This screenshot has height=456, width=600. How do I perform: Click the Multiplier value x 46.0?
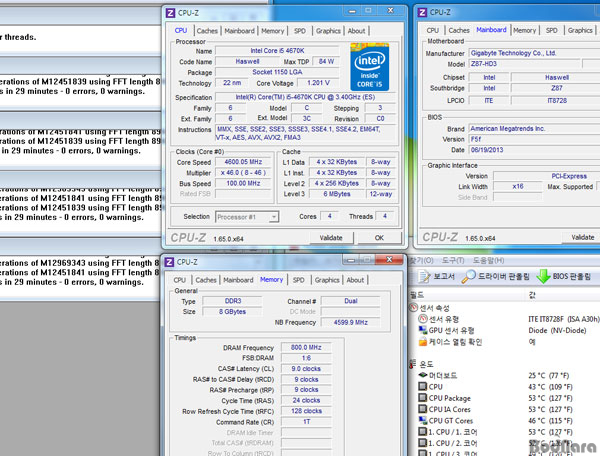(x=243, y=173)
